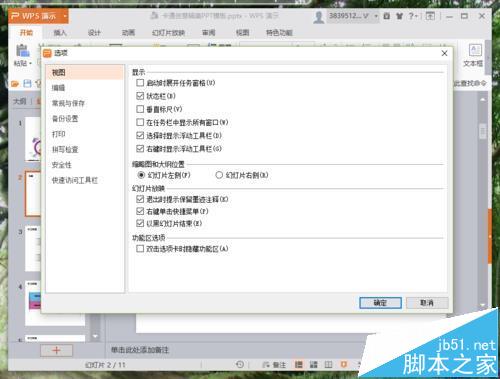This screenshot has height=379, width=500.
Task: Select slide 4 thumbnail in slide panel
Action: point(55,303)
